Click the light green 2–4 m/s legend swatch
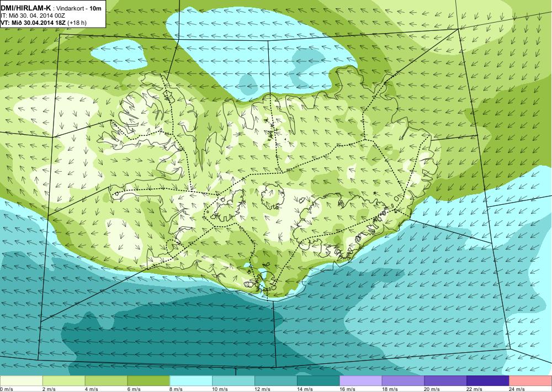552x392 pixels. 63,381
